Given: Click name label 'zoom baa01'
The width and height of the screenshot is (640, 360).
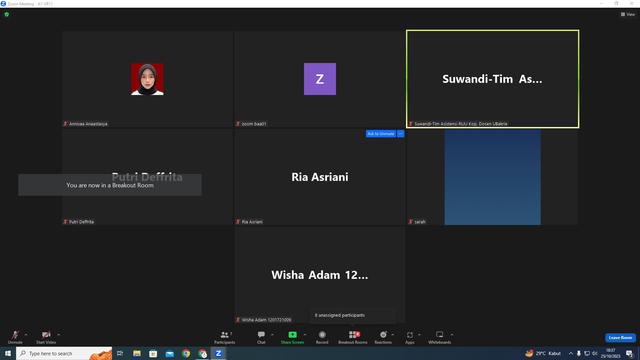Looking at the screenshot, I should 254,124.
